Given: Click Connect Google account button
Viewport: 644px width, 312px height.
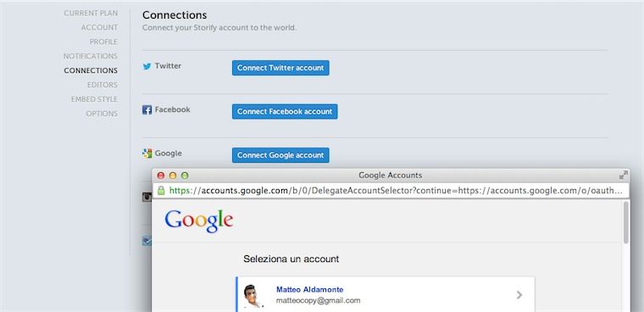Looking at the screenshot, I should tap(280, 155).
